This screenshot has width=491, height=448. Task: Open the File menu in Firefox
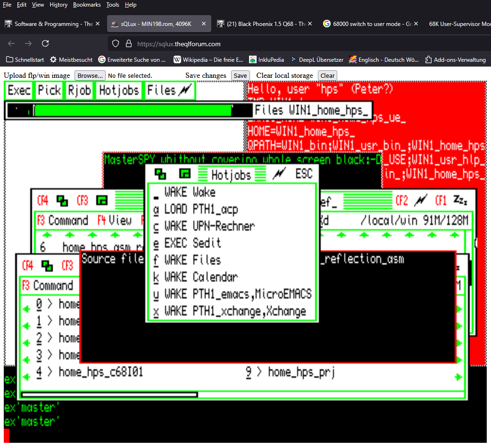pyautogui.click(x=7, y=5)
